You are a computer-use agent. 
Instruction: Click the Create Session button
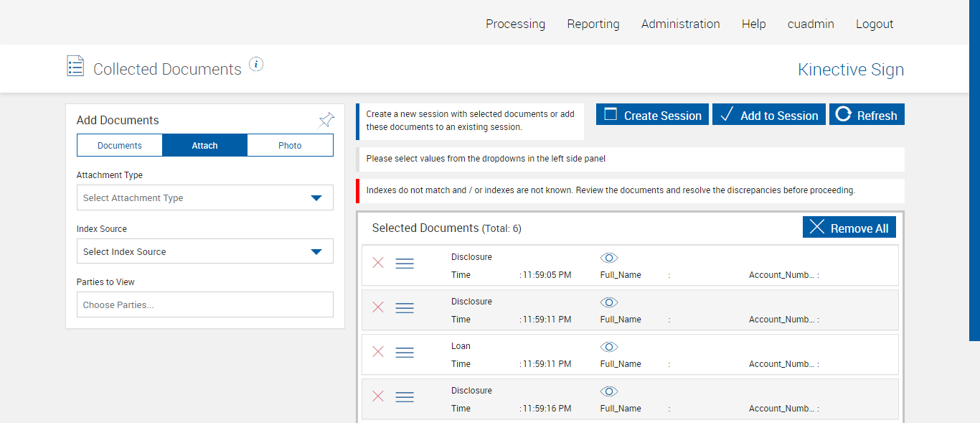pos(652,115)
